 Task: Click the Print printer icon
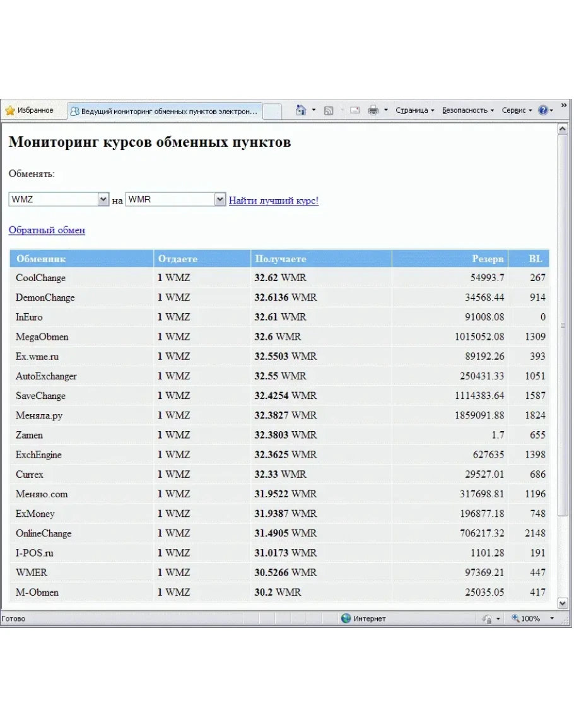pos(373,110)
